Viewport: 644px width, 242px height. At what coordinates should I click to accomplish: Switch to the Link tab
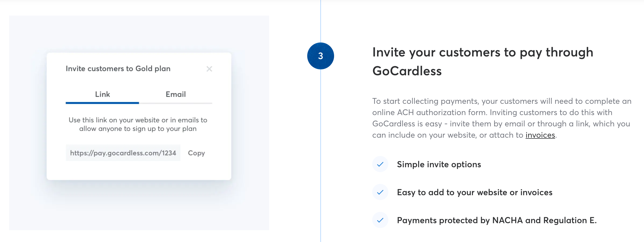[x=102, y=94]
